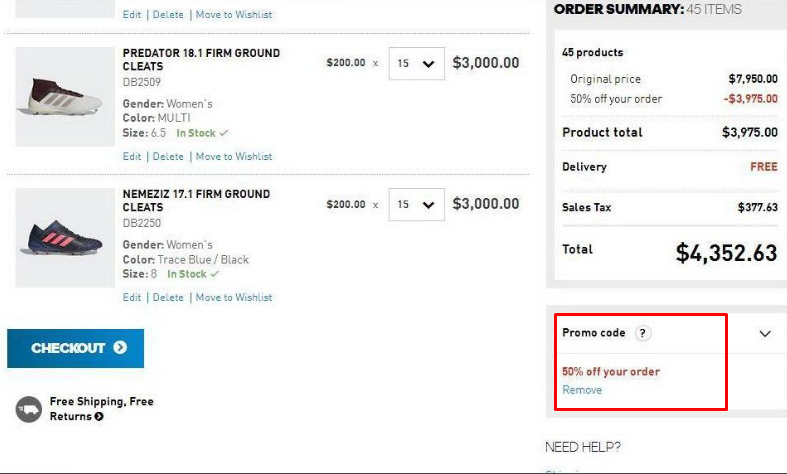The height and width of the screenshot is (474, 787).
Task: Open Predator 18.1 quantity dropdown
Action: (416, 63)
